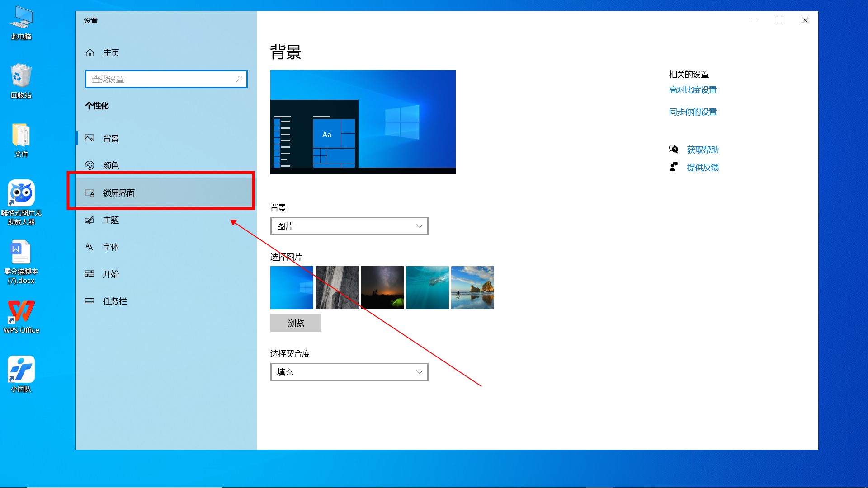Close the 设置 window
Image resolution: width=868 pixels, height=488 pixels.
point(805,20)
